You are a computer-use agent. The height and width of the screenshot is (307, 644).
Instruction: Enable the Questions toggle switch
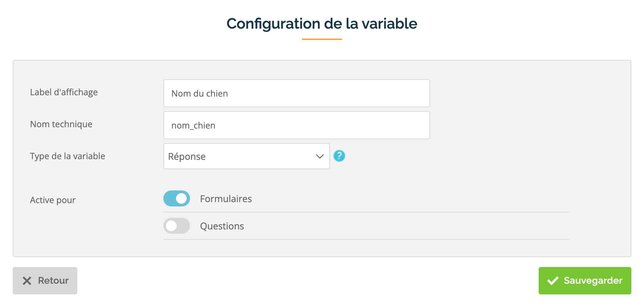177,226
